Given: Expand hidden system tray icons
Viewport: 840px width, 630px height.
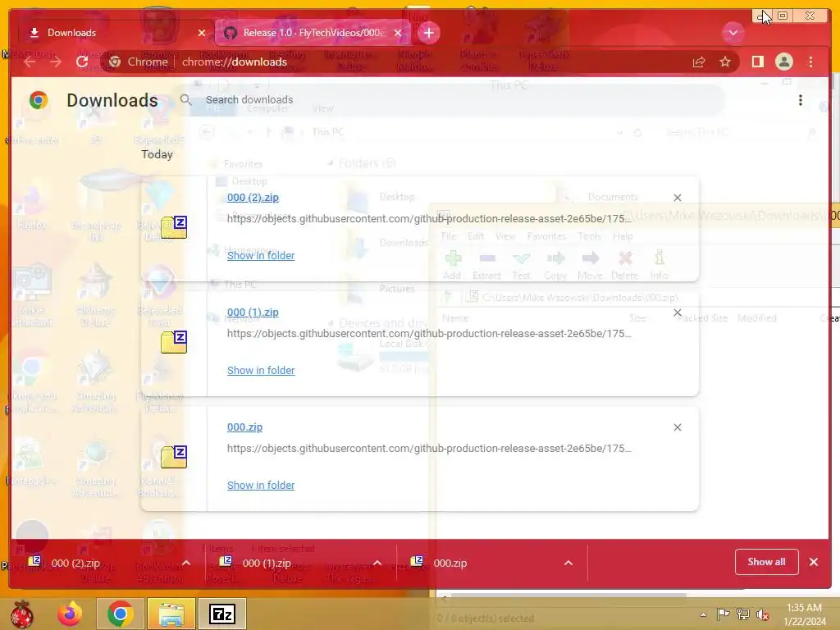Looking at the screenshot, I should (x=703, y=614).
